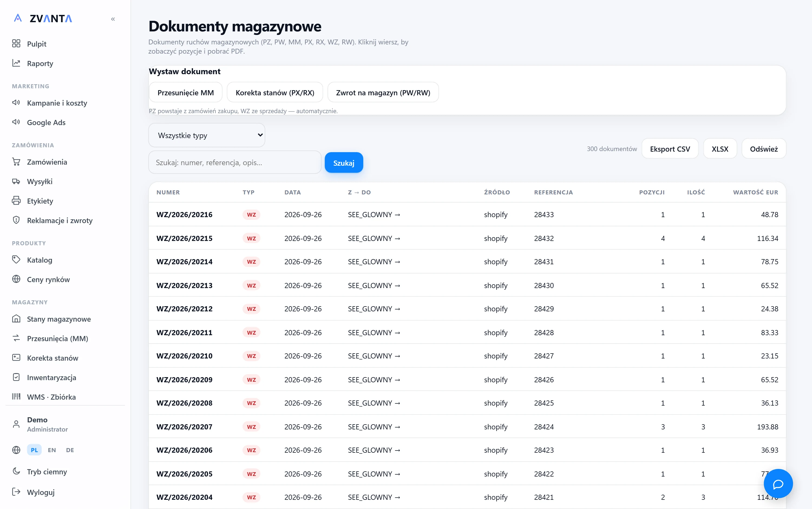Click the Google Ads megaphone icon

tap(16, 122)
